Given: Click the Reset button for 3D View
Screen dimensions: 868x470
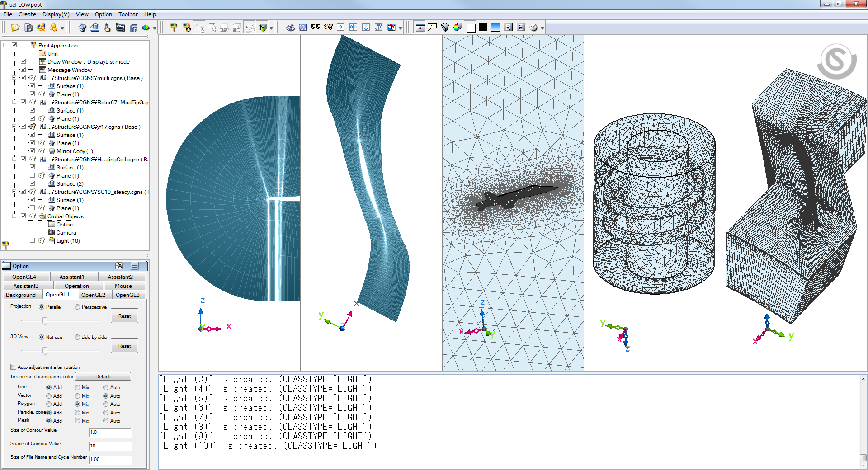Looking at the screenshot, I should 124,346.
